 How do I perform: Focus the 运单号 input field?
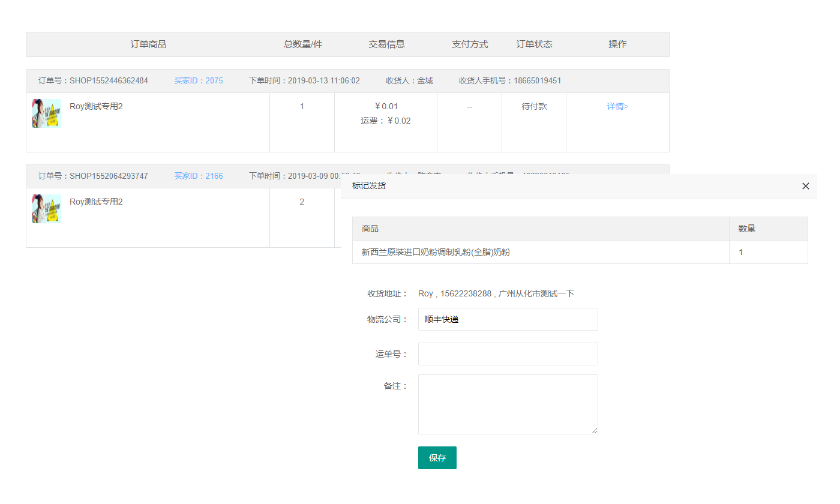point(508,354)
